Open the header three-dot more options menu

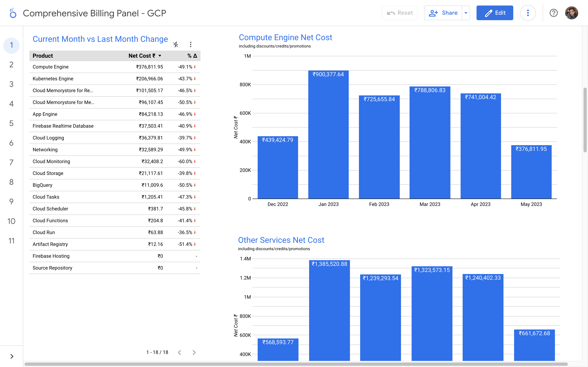[528, 13]
